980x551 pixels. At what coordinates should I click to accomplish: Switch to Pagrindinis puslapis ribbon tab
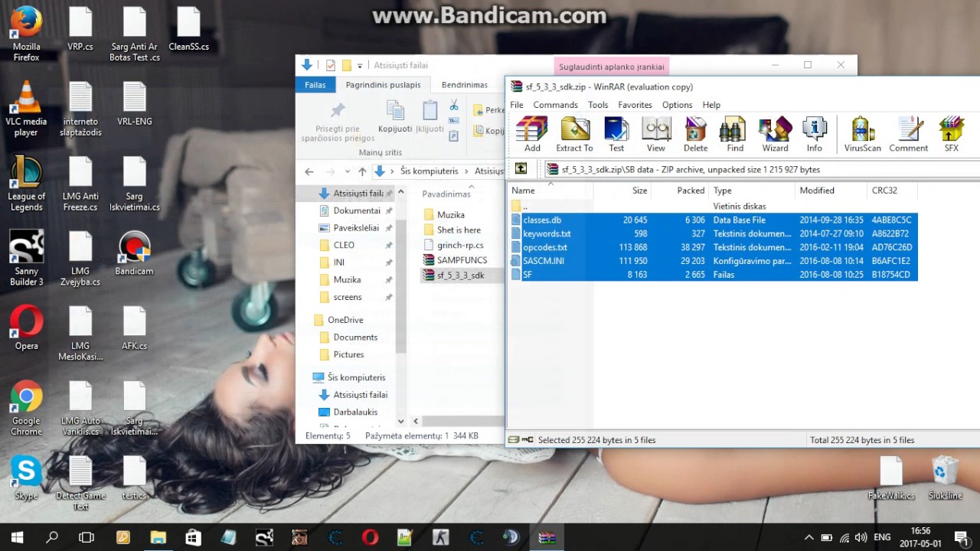click(x=383, y=85)
